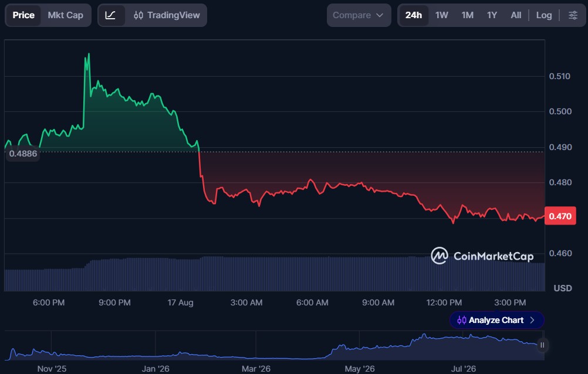Click the 3:00 AM time axis label

click(x=246, y=302)
